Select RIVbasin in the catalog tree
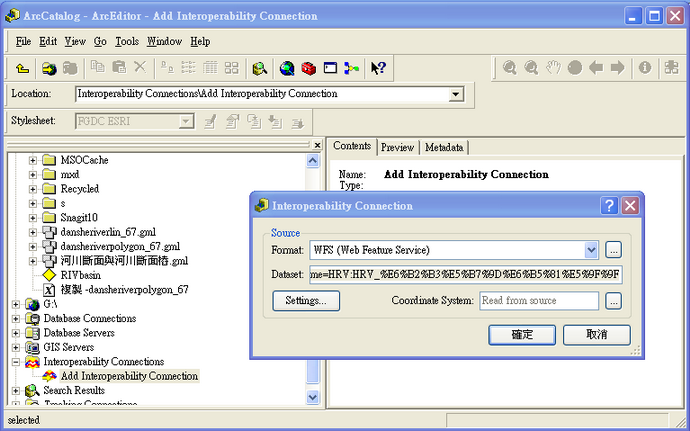Viewport: 690px width, 431px height. tap(80, 275)
